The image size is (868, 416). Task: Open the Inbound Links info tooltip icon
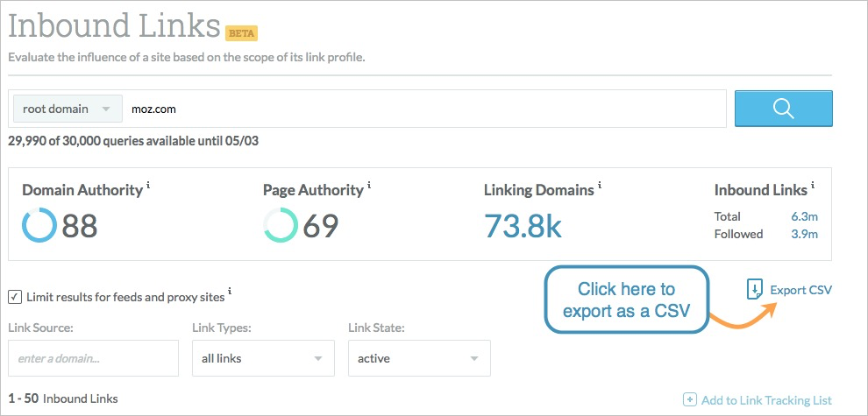(813, 186)
